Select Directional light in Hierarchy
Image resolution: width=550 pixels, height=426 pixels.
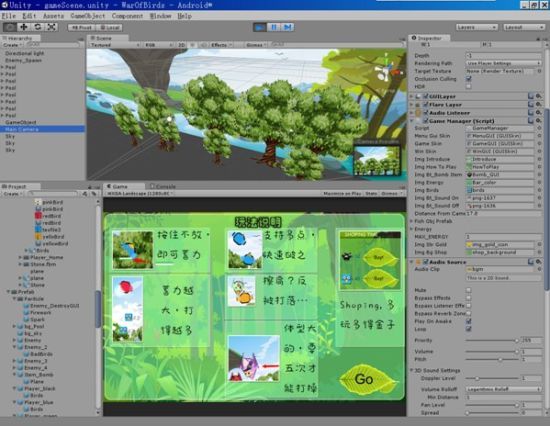pyautogui.click(x=25, y=53)
